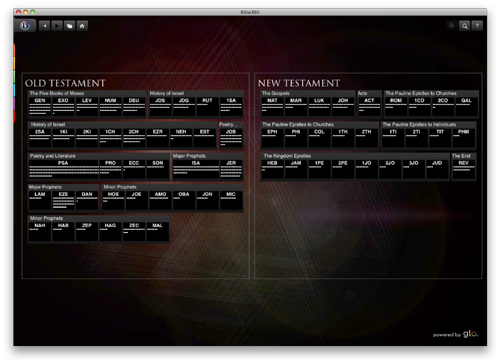
Task: Open the JON book tile
Action: point(207,200)
